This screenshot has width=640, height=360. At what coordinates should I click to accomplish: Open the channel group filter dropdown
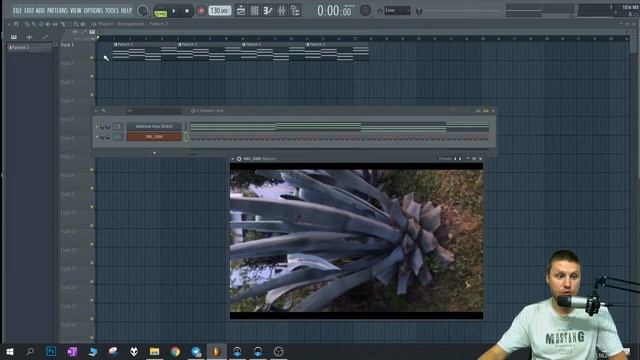pos(154,111)
